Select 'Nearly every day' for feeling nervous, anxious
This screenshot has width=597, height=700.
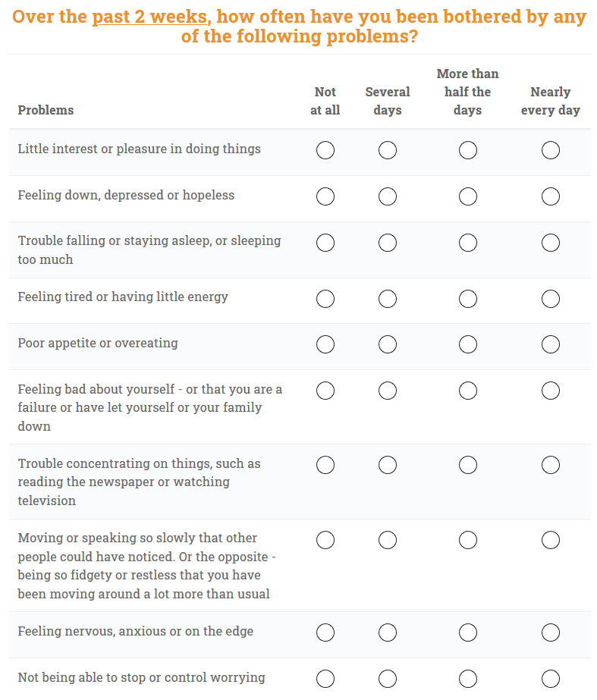tap(551, 633)
